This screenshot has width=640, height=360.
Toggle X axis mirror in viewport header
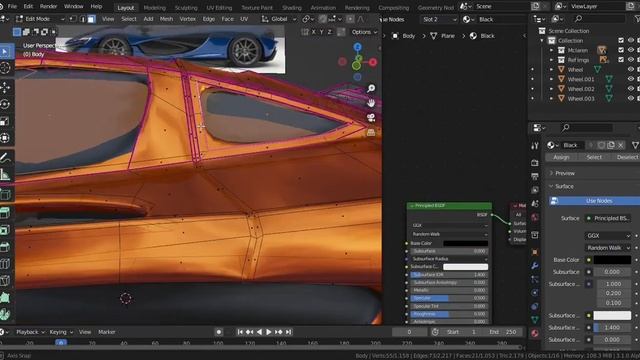[x=313, y=32]
